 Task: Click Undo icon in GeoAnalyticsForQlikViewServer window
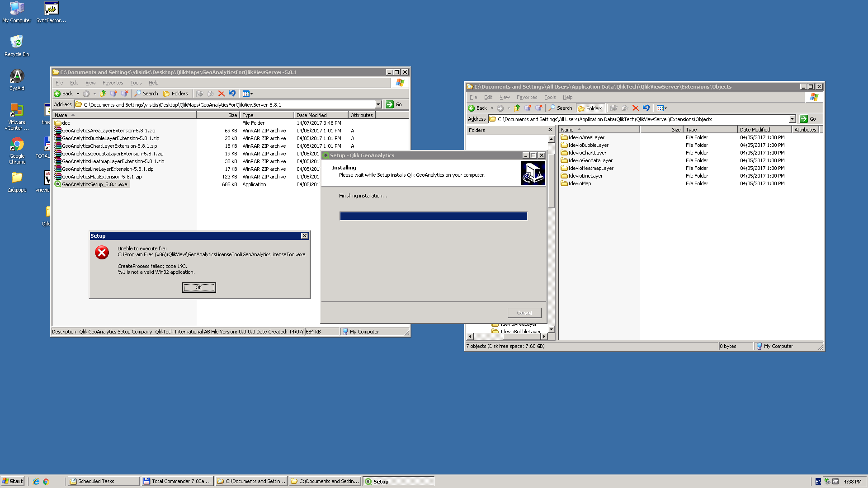click(232, 94)
